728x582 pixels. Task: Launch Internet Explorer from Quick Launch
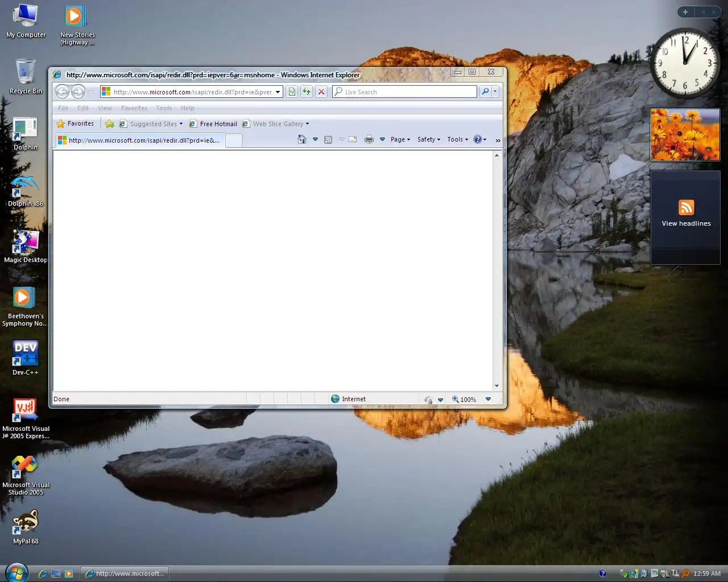click(x=43, y=573)
